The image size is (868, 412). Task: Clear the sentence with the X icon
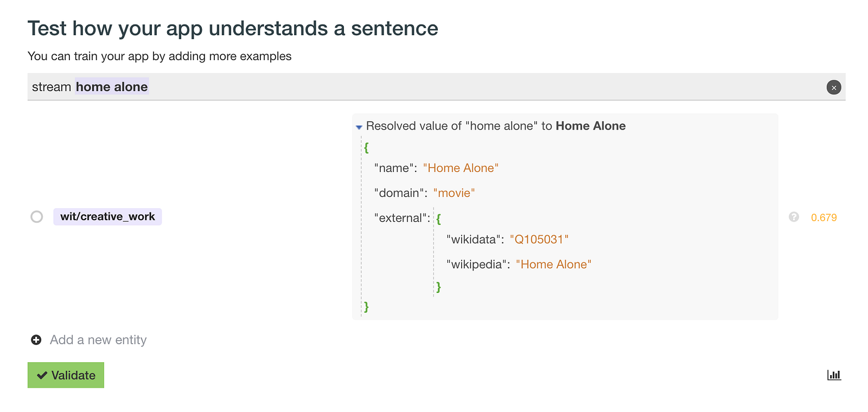834,87
